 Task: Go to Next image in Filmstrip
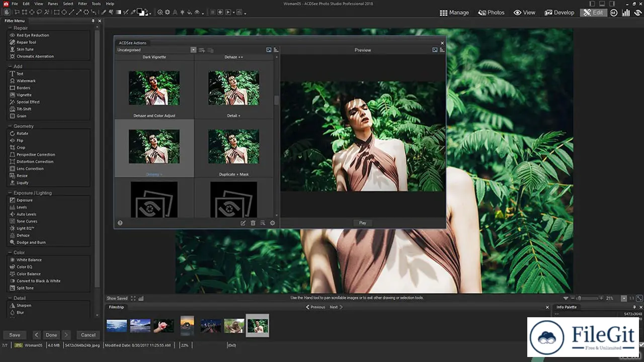pos(336,307)
